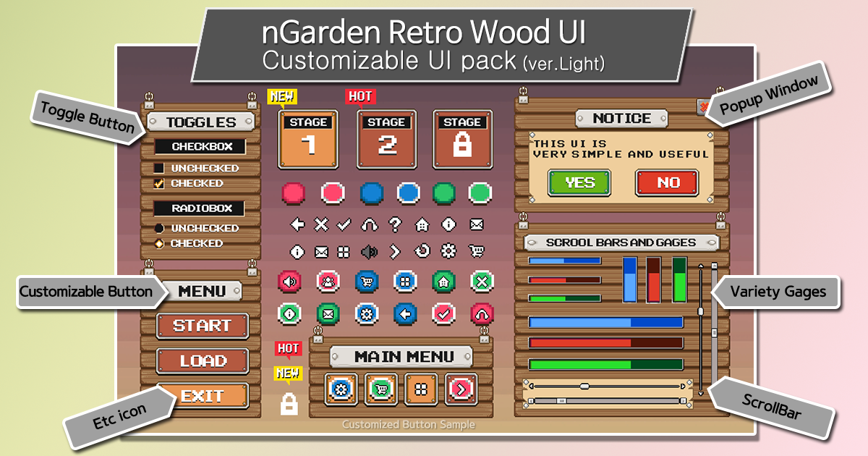The image size is (868, 456).
Task: Select the unchecked radio button under Radiobox
Action: tap(158, 228)
